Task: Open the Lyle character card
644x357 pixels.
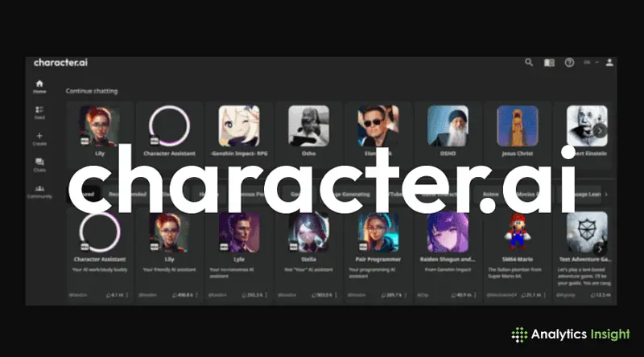Action: pyautogui.click(x=239, y=256)
